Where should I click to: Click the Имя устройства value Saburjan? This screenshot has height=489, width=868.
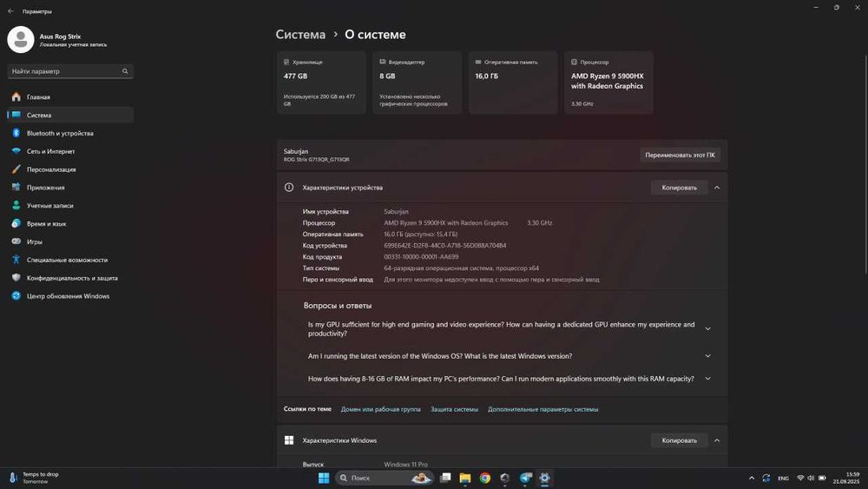pos(397,212)
